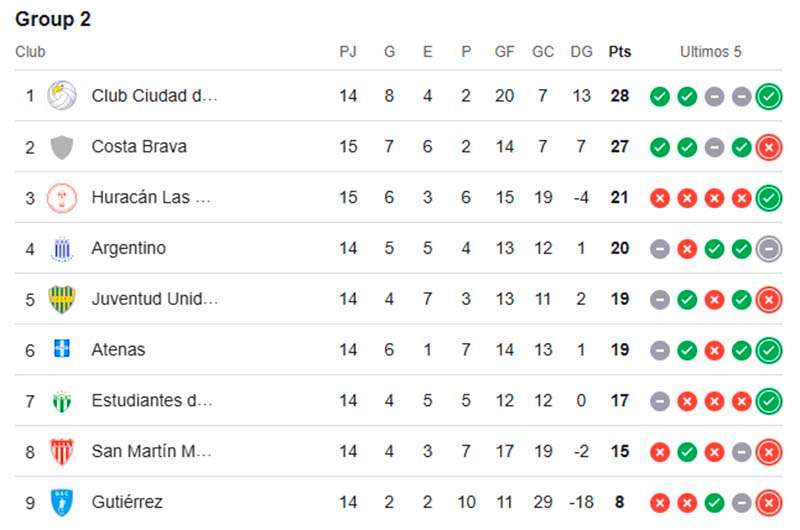This screenshot has width=800, height=530.
Task: Open the Costa Brava team link
Action: pos(139,147)
